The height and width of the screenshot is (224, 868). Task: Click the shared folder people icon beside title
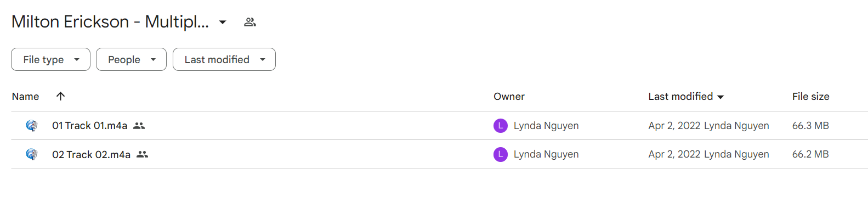point(250,22)
